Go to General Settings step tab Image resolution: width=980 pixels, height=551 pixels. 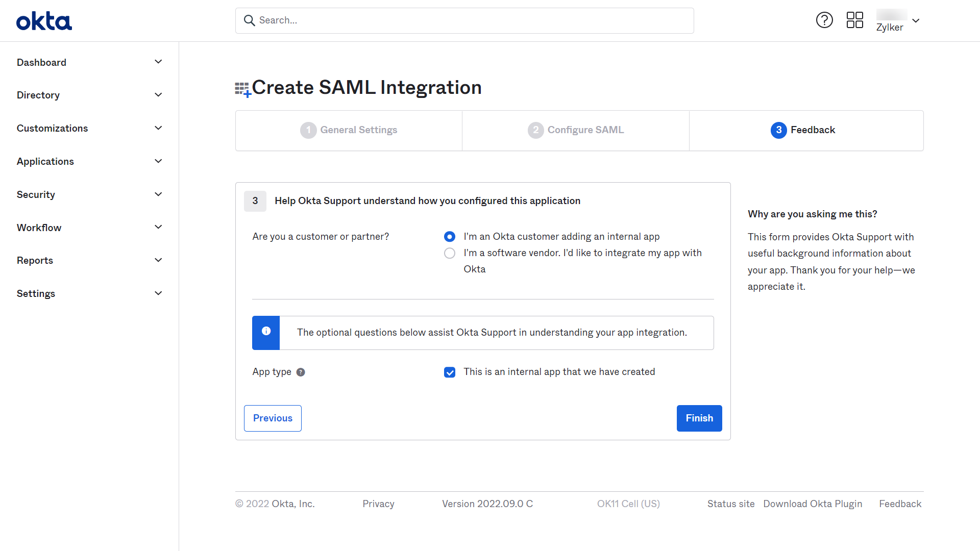pyautogui.click(x=349, y=130)
